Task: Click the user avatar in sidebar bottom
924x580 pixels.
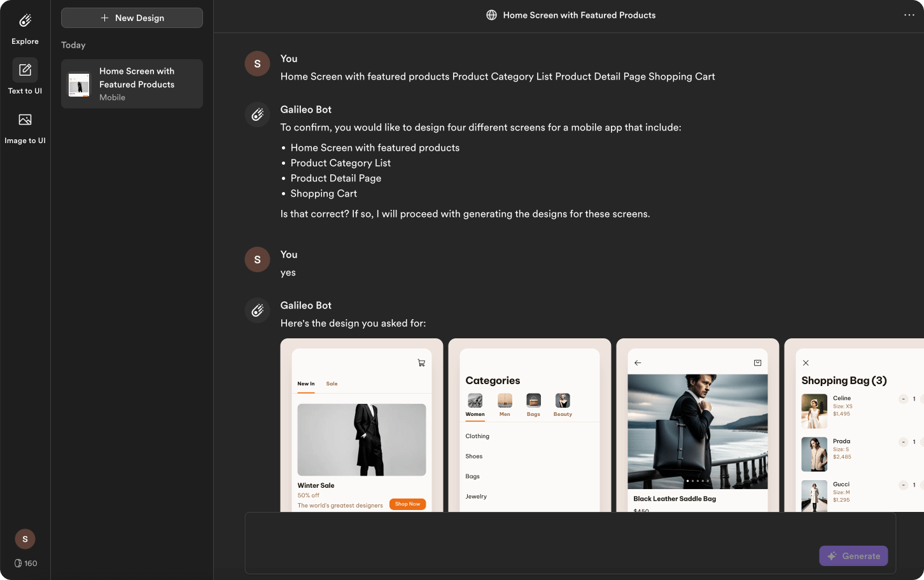Action: pos(25,539)
